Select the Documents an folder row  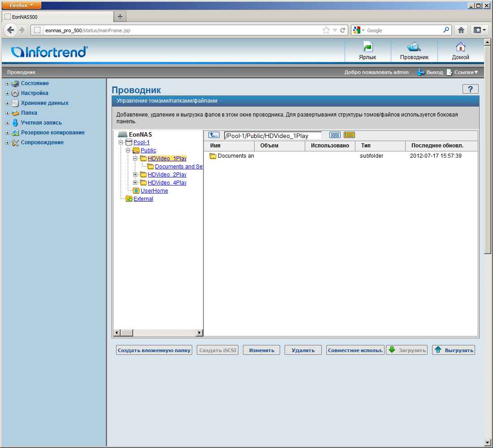341,156
